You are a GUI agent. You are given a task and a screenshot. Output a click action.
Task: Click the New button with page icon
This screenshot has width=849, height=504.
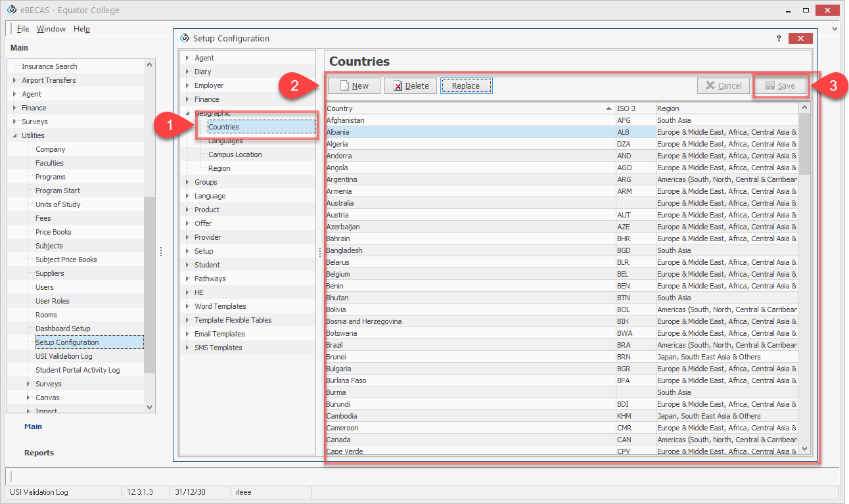(x=354, y=85)
